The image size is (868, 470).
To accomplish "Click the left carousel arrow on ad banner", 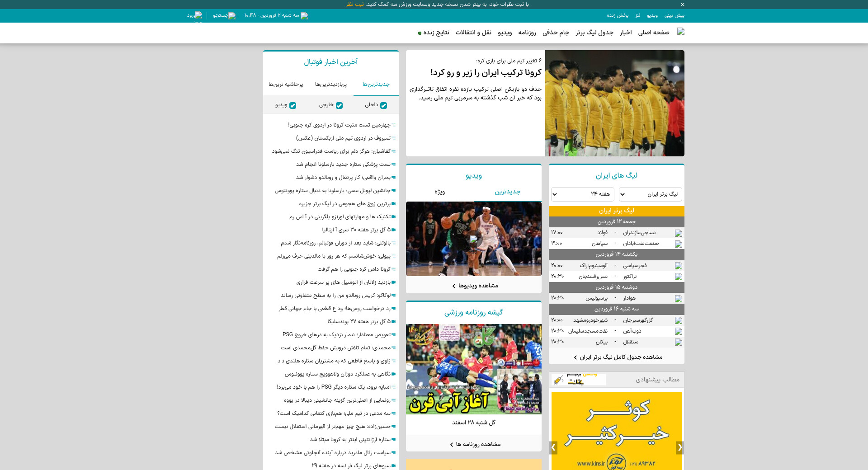I will [553, 447].
